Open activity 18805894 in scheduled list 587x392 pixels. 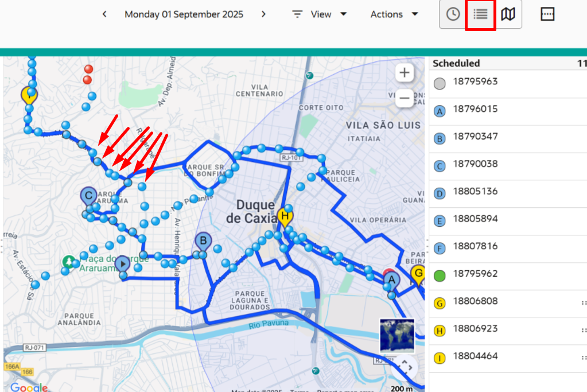pos(508,222)
